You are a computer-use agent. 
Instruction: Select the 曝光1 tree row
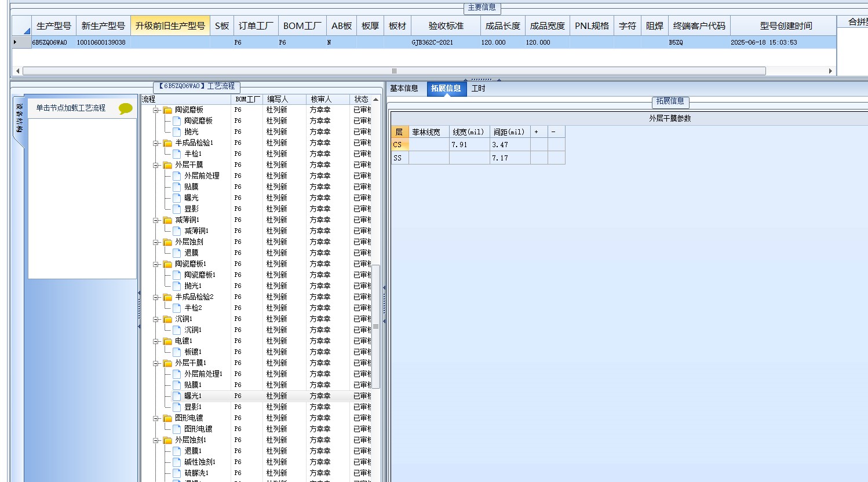tap(258, 396)
